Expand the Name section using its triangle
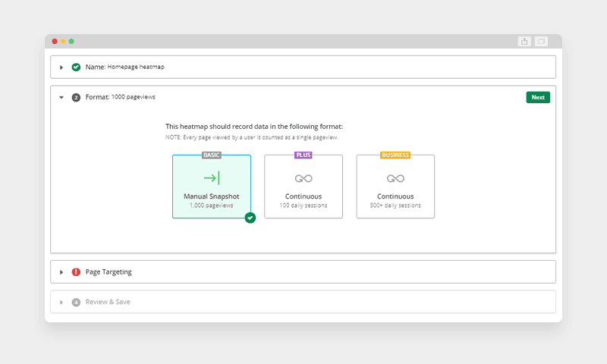Screen dimensions: 607x364 (61, 67)
